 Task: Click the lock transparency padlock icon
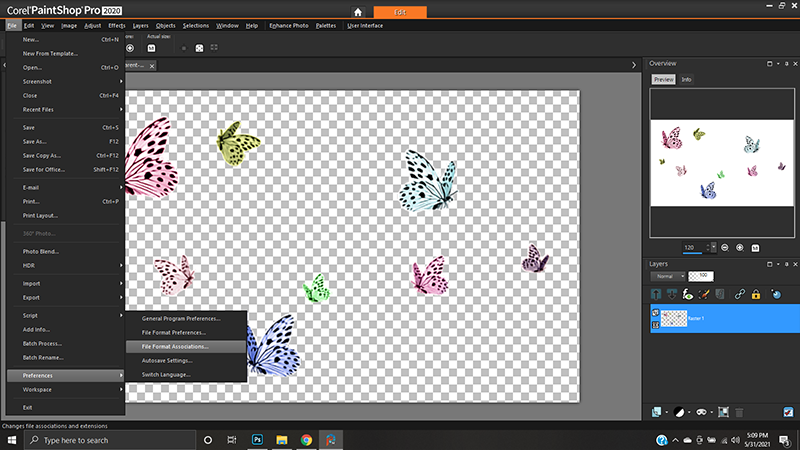(x=755, y=295)
